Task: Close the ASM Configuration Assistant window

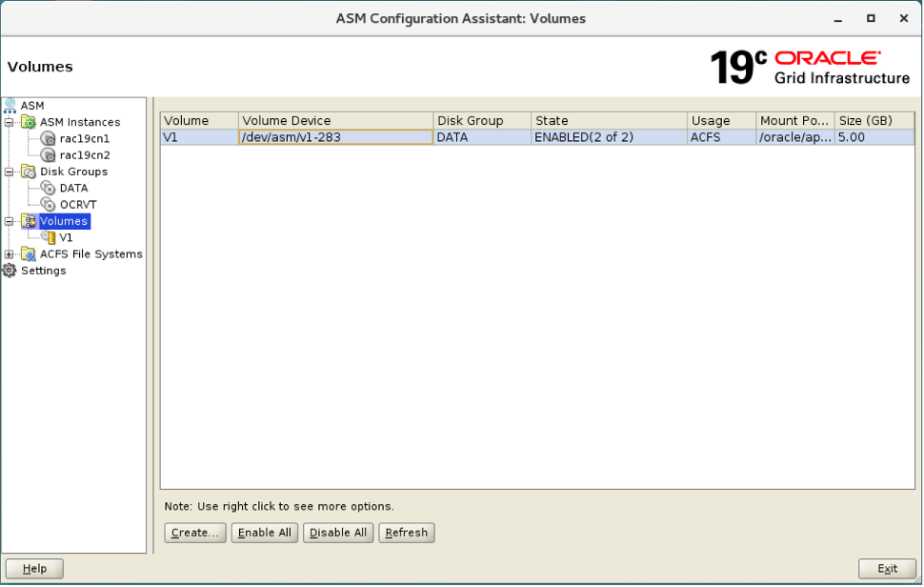Action: point(904,19)
